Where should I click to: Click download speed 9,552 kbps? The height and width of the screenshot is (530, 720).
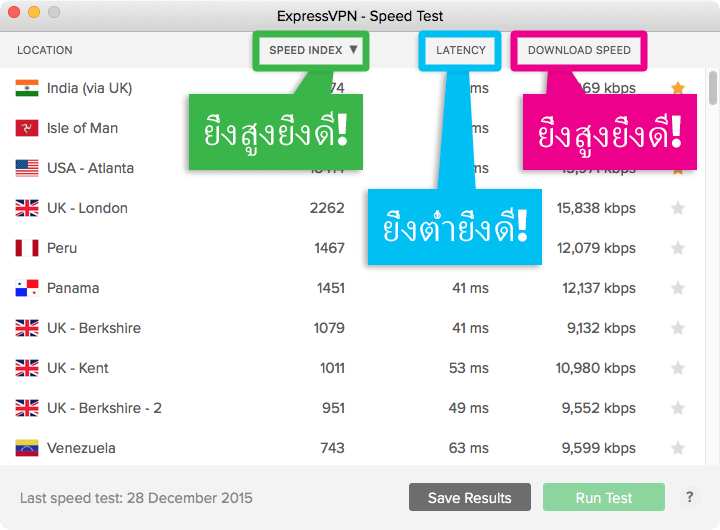598,408
